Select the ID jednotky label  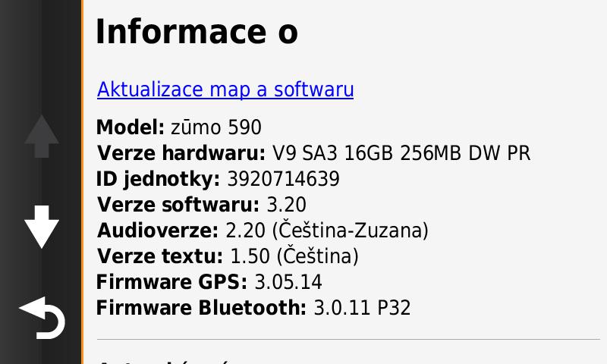point(158,179)
